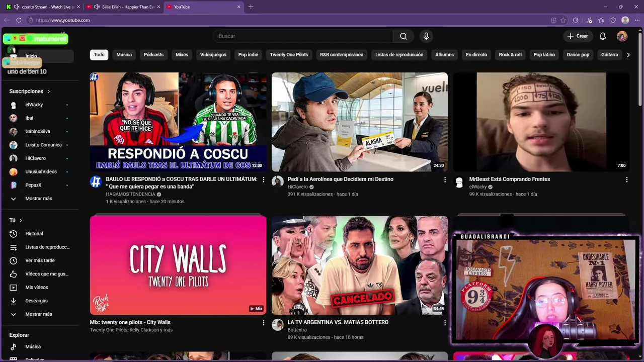This screenshot has width=644, height=362.
Task: Open MrBeast Frentes video thumbnail
Action: click(x=541, y=122)
